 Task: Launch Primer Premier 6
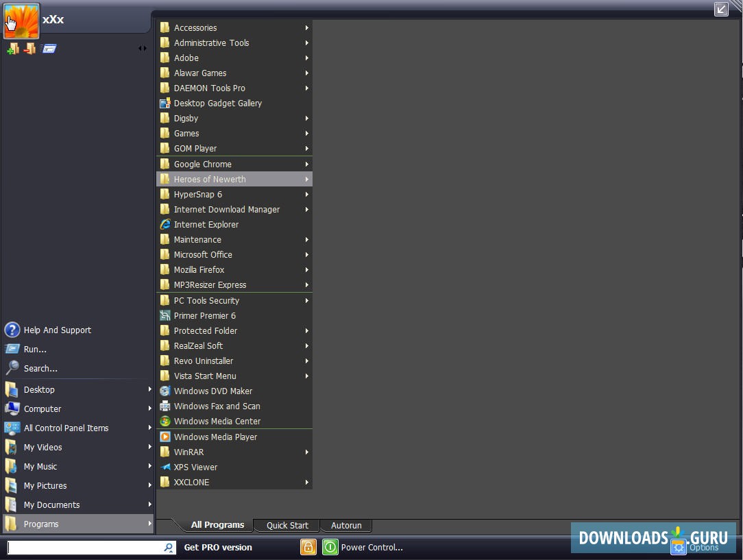tap(234, 315)
